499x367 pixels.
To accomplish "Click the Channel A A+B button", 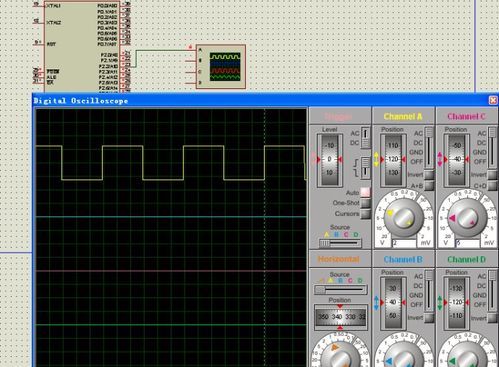I will 429,185.
